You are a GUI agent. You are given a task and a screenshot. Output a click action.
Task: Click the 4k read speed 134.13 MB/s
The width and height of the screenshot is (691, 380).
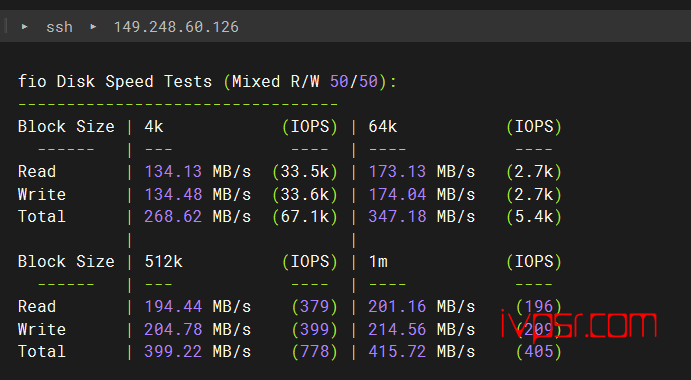198,171
